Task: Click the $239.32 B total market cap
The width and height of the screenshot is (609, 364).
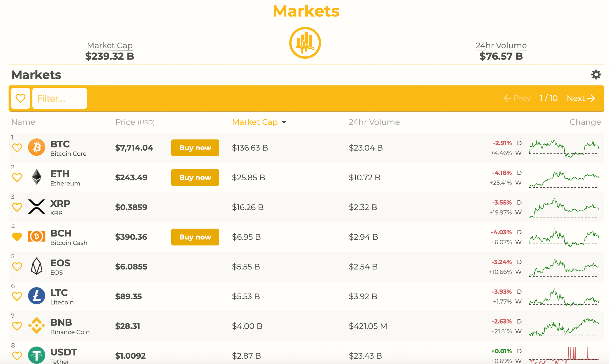Action: tap(109, 56)
